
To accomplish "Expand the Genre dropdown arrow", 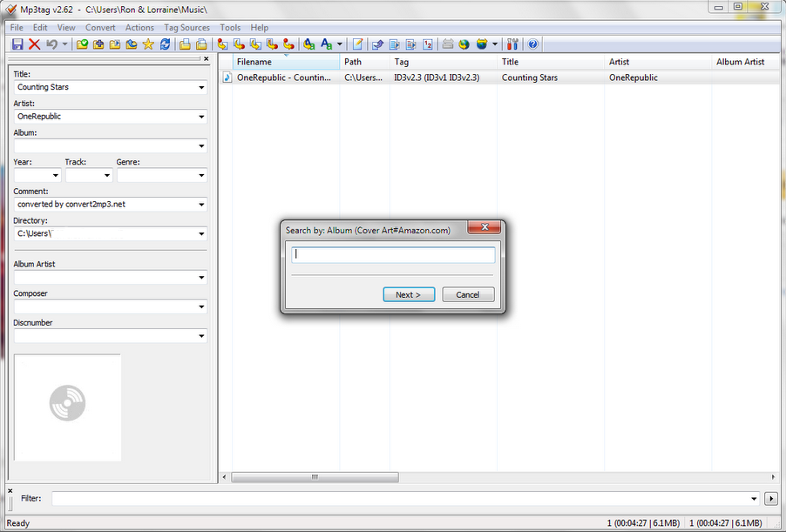I will click(x=201, y=175).
